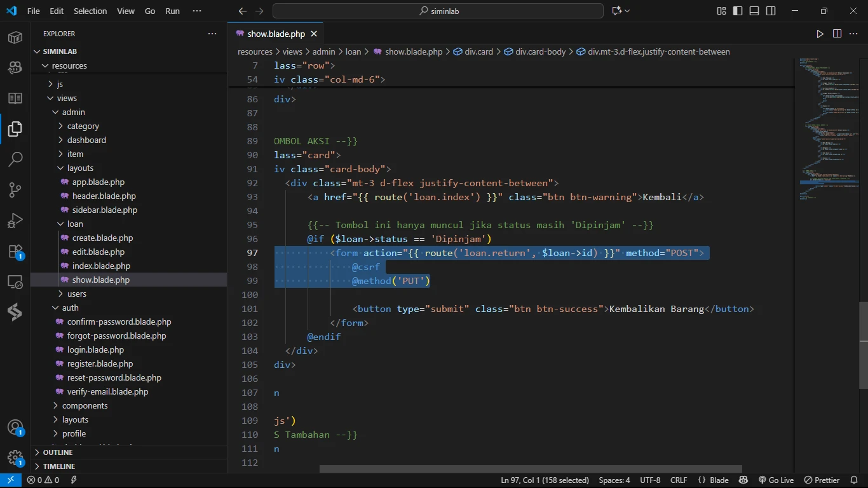Click the Prettier status bar button
Image resolution: width=868 pixels, height=488 pixels.
[822, 480]
